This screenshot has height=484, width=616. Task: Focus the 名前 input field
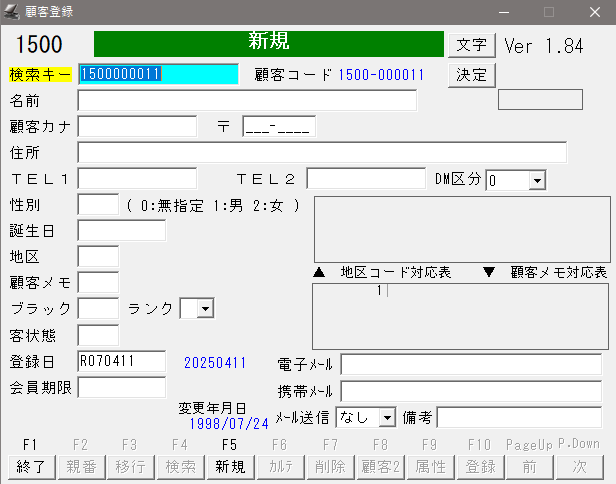coord(246,100)
